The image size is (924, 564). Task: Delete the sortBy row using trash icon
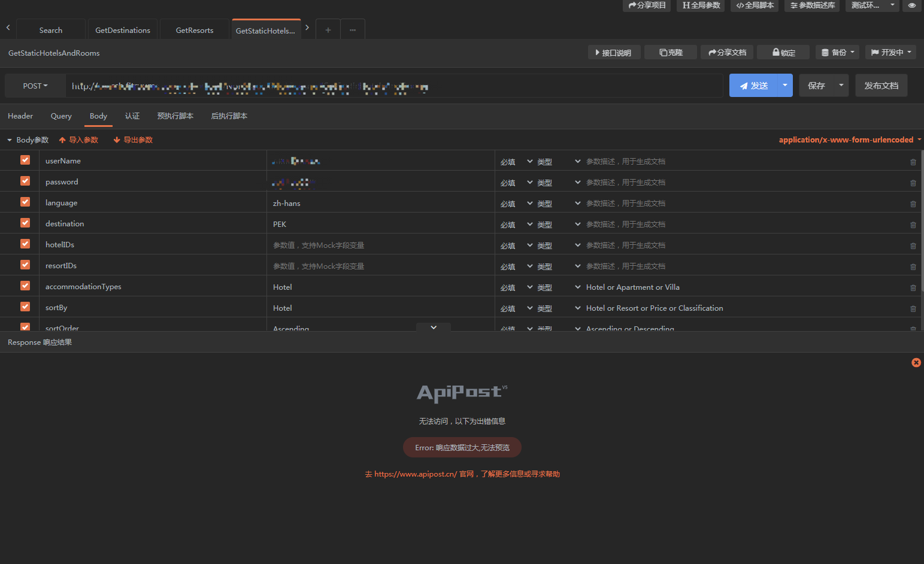(913, 308)
